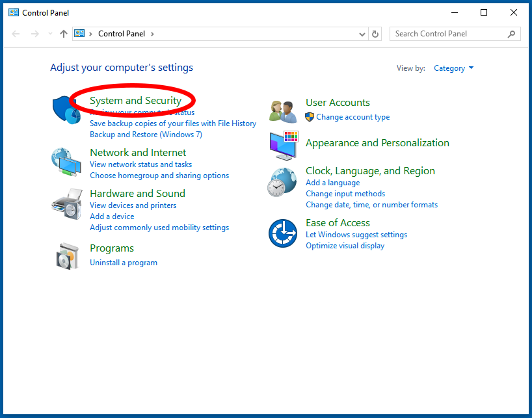Select Change account type

pyautogui.click(x=353, y=117)
